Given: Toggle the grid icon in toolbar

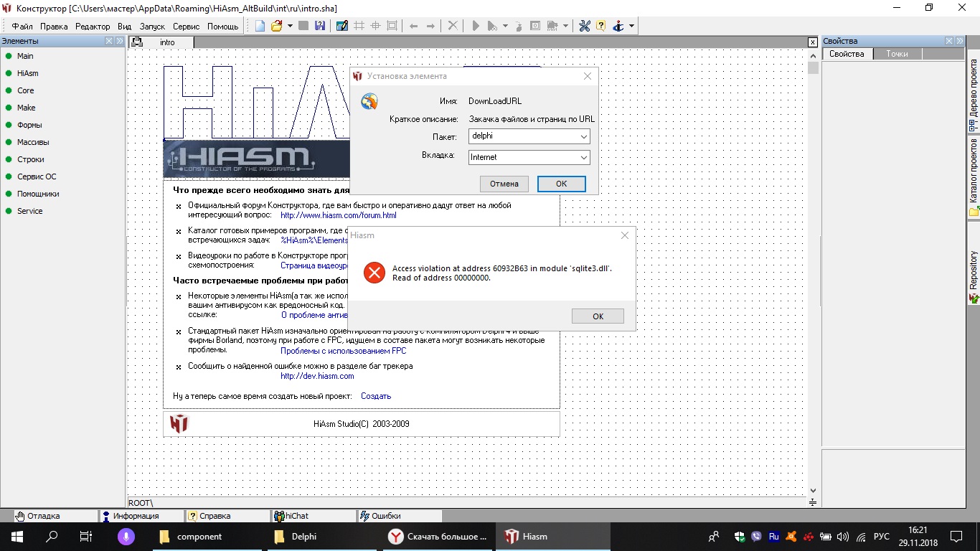Looking at the screenshot, I should (x=359, y=26).
